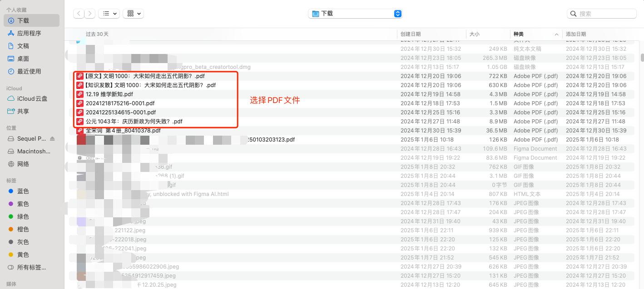Click the eject icon next to Sequel P...

52,138
